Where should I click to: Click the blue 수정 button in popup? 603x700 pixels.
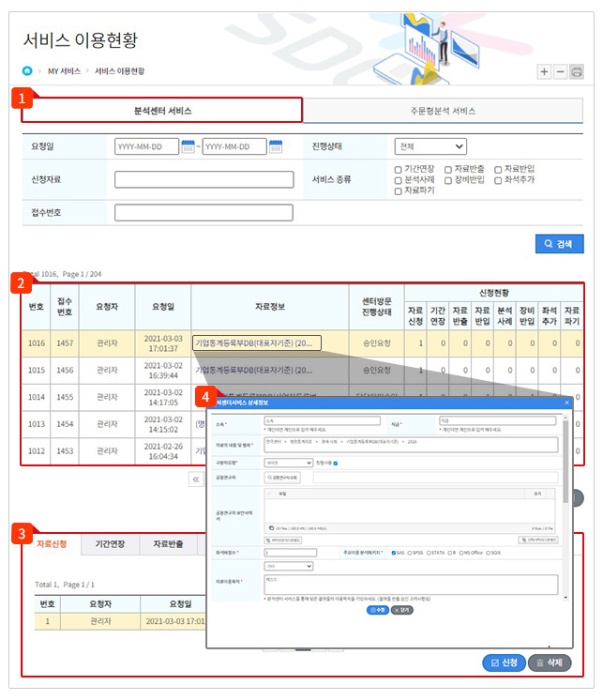coord(378,610)
